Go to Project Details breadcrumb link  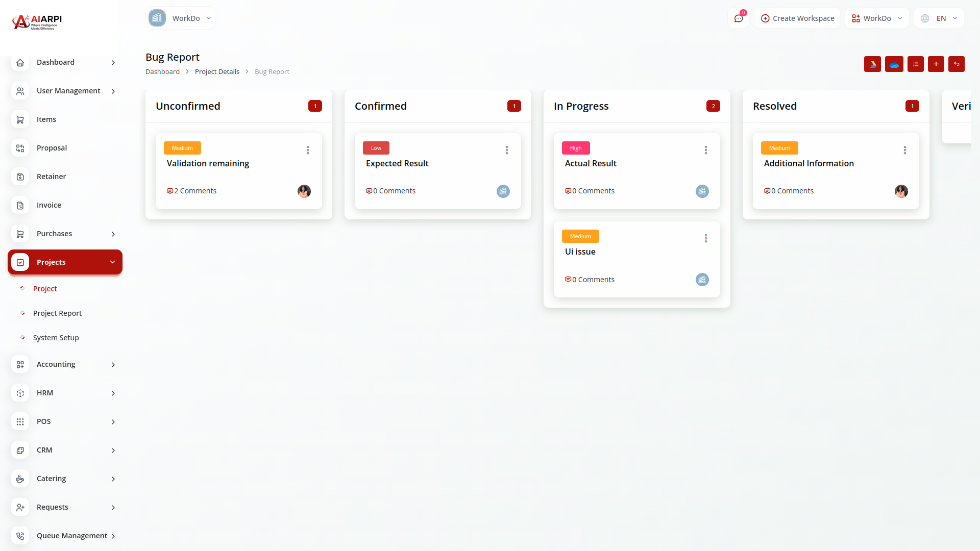click(x=217, y=72)
